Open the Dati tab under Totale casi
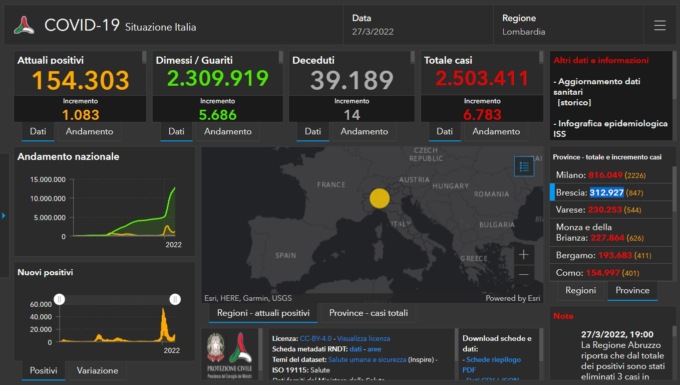Viewport: 680px width, 385px height. point(445,131)
